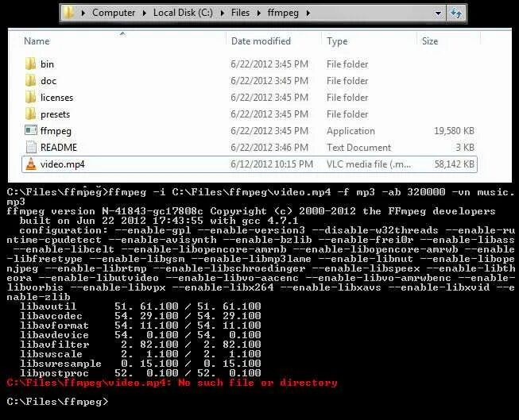Select the README file name
Viewport: 519px width, 420px height.
tap(59, 147)
